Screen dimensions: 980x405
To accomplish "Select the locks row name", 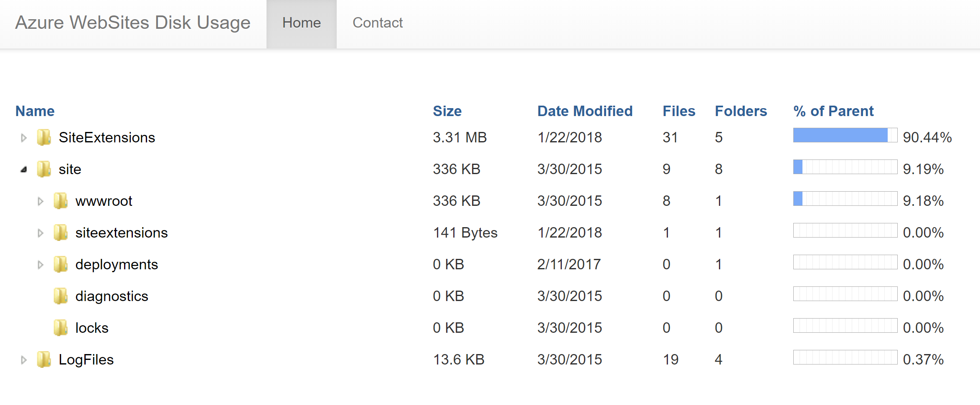I will tap(92, 328).
